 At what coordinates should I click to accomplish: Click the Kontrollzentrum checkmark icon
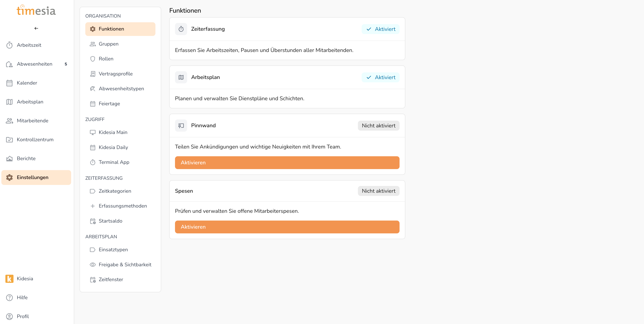click(9, 140)
